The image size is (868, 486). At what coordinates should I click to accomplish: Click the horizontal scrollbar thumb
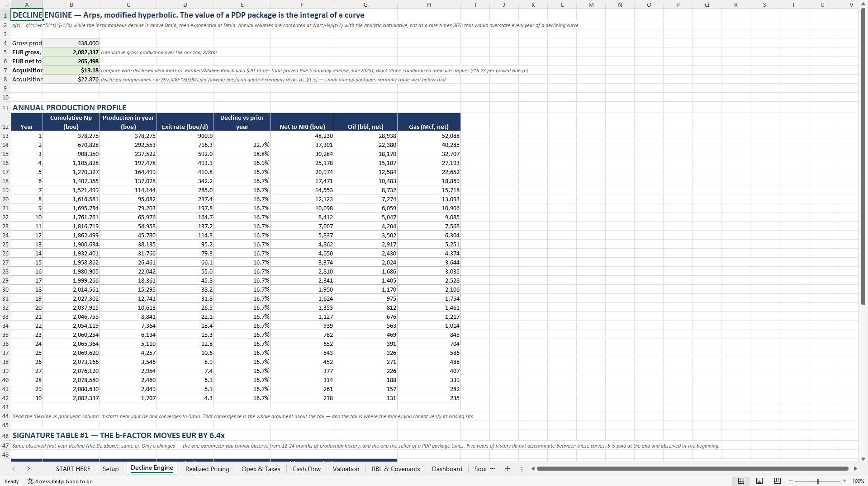tap(693, 469)
